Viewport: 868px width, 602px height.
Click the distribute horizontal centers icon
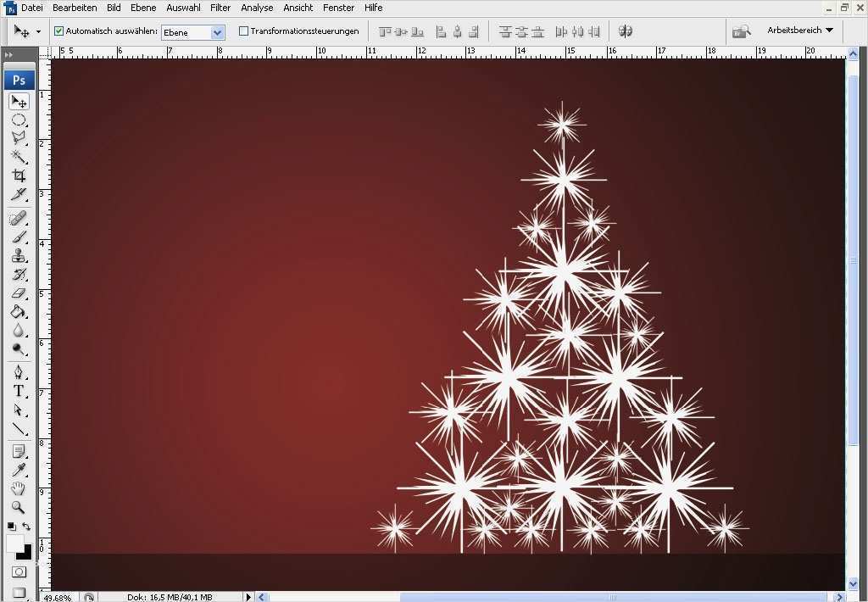point(577,31)
